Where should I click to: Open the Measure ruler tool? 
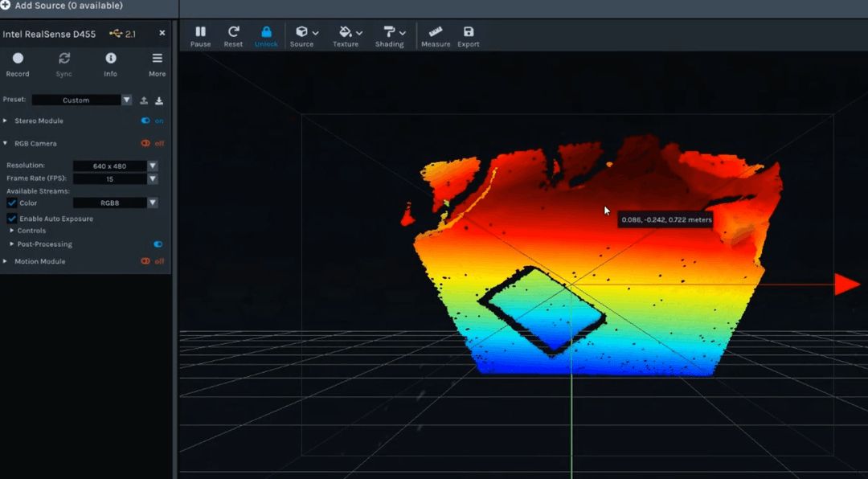click(x=436, y=35)
